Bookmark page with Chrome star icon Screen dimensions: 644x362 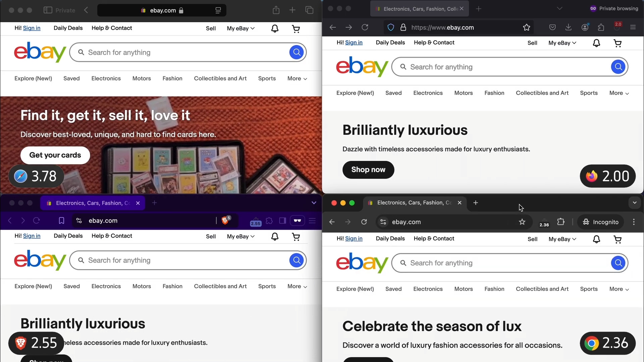[522, 222]
